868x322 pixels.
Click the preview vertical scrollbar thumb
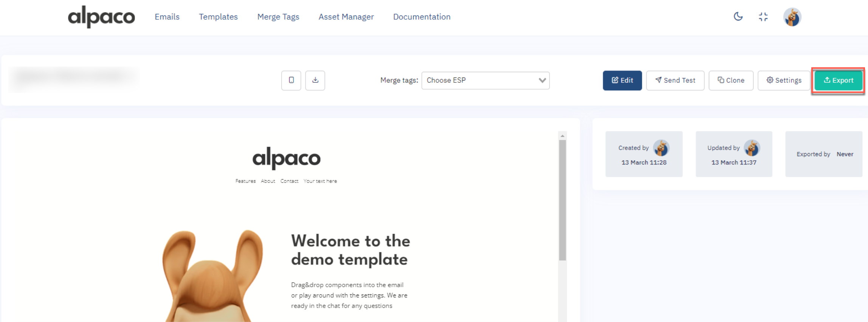pyautogui.click(x=563, y=200)
